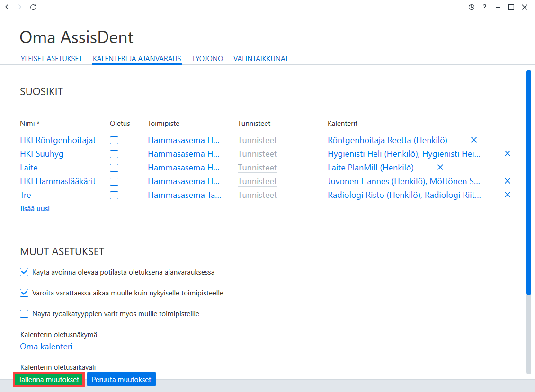
Task: Rename the Laite favorite
Action: [x=29, y=168]
